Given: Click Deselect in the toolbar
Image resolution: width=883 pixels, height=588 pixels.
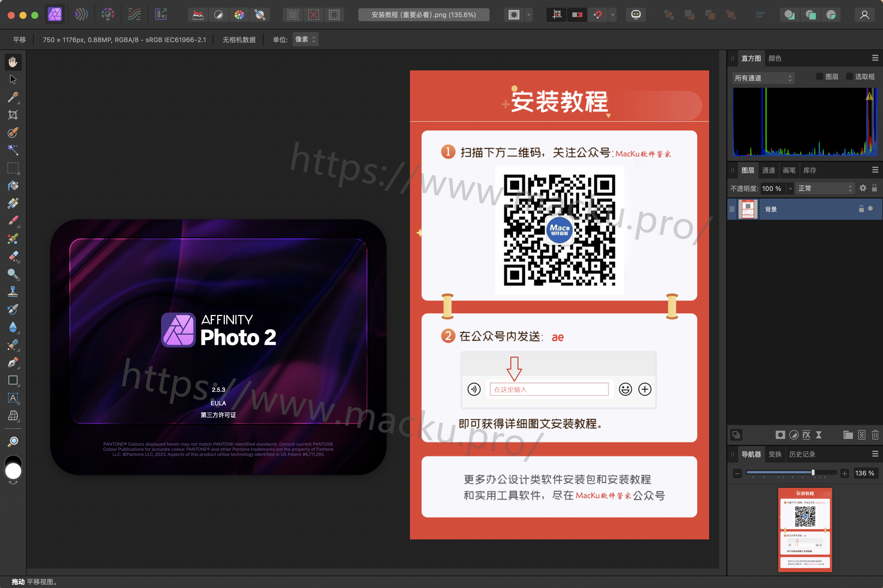Looking at the screenshot, I should [x=314, y=15].
